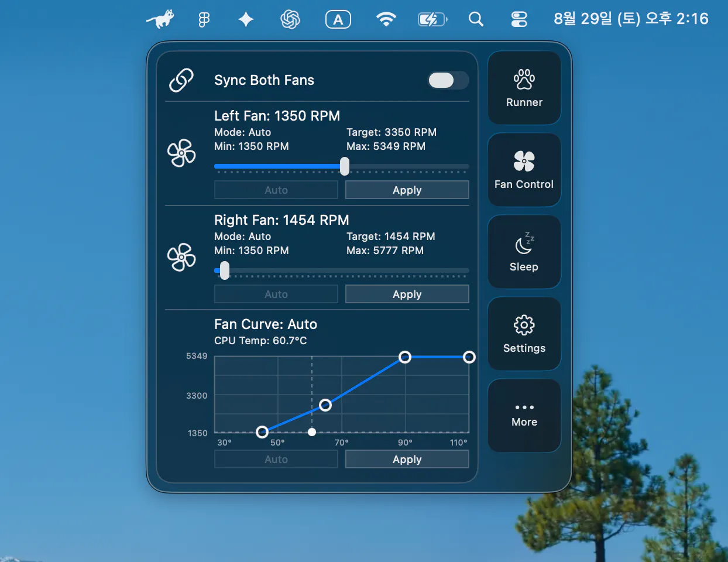Click the chain link sync icon

point(181,80)
